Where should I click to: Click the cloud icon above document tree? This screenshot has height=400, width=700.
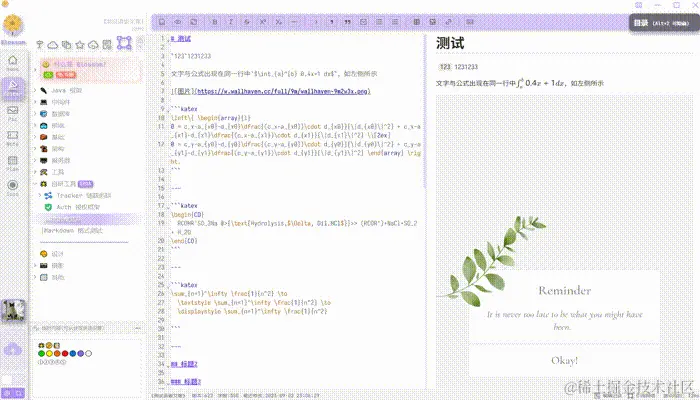point(53,45)
